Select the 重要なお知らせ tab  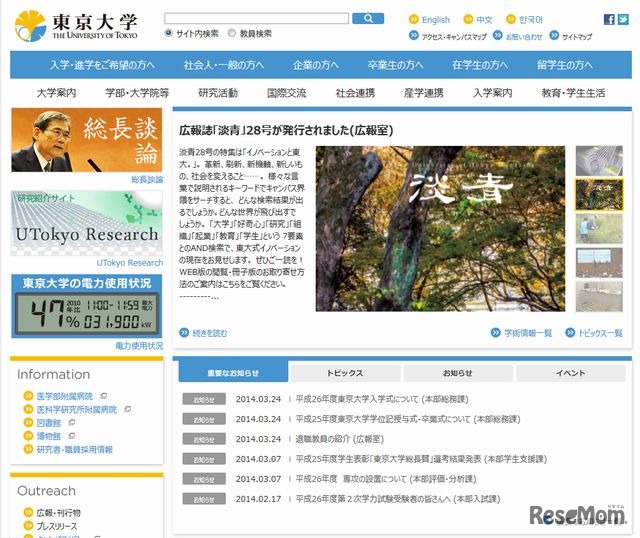coord(233,373)
